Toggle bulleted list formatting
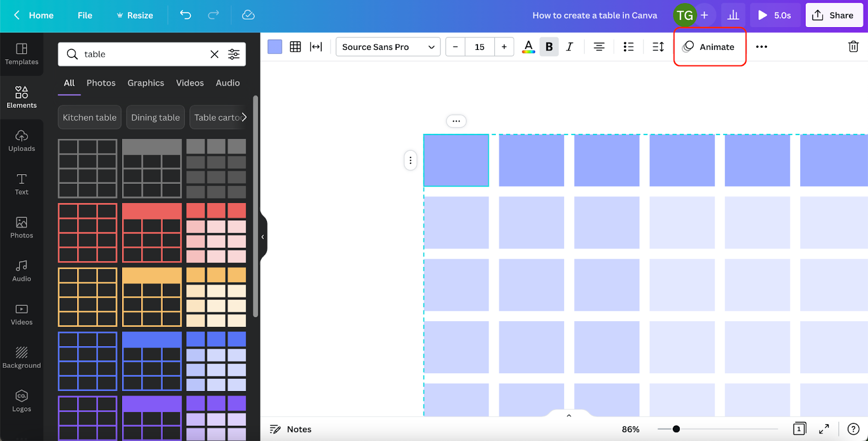 click(x=628, y=47)
